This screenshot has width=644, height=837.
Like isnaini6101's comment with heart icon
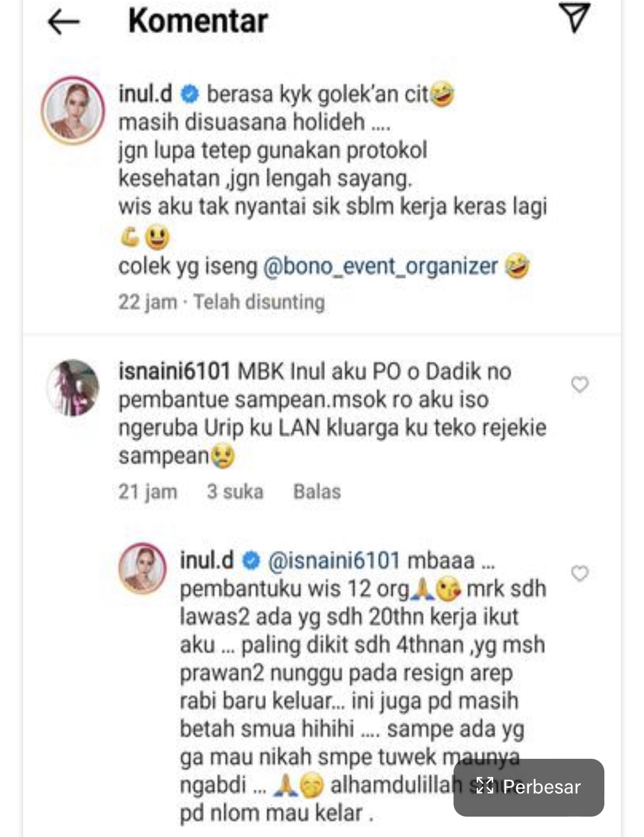coord(580,384)
